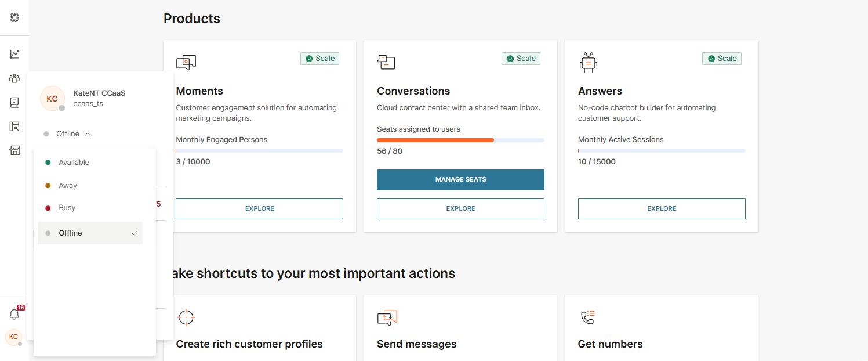
Task: Select the Away status option
Action: (x=68, y=185)
